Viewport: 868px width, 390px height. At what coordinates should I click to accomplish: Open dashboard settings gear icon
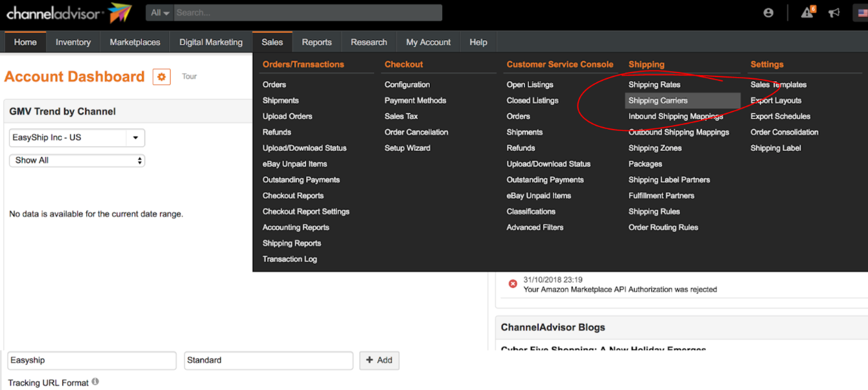[x=161, y=76]
